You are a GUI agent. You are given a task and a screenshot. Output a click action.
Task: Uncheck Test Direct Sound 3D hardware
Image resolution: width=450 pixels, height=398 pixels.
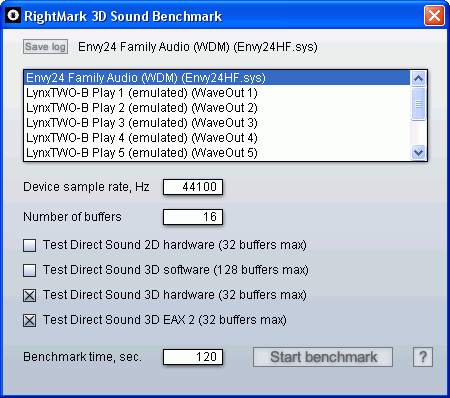tap(30, 295)
